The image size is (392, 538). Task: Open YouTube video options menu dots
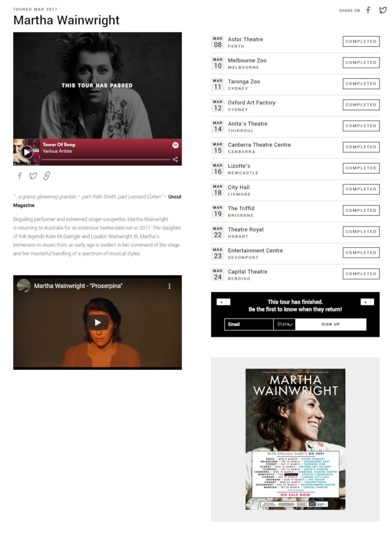coord(169,286)
